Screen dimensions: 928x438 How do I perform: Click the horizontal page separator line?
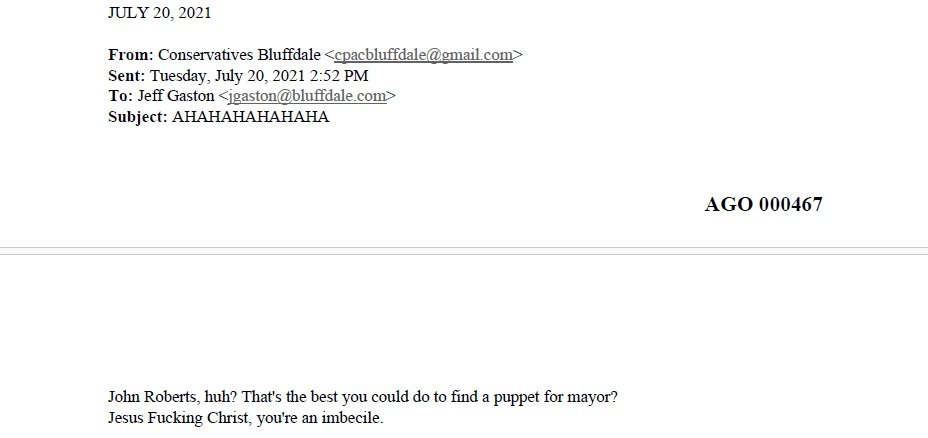[464, 248]
